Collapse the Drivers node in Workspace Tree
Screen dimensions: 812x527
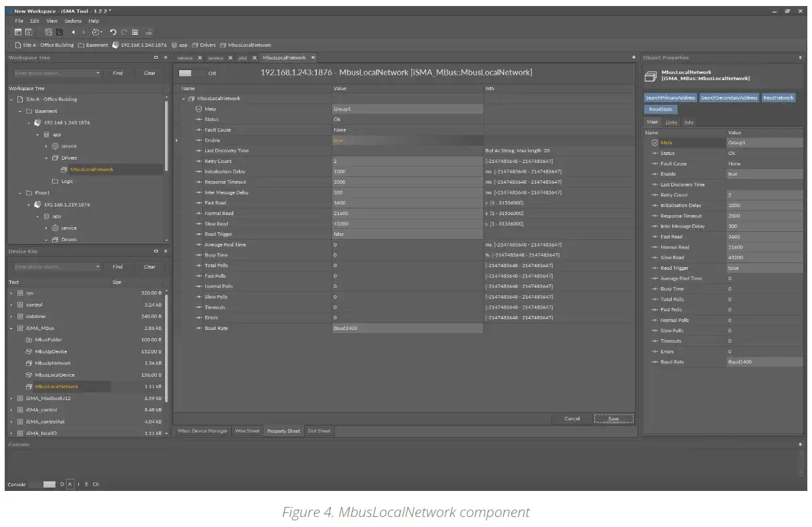tap(47, 158)
